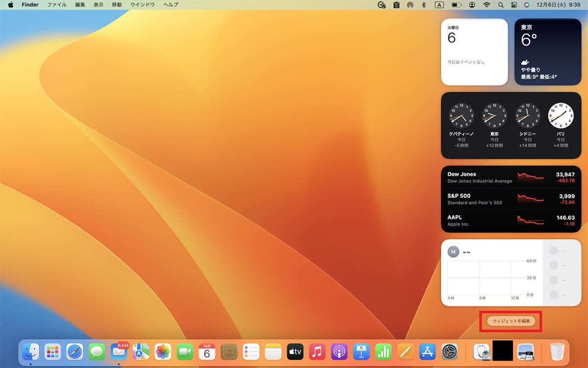588x368 pixels.
Task: Open the Screen Time usage chart widget
Action: pos(511,273)
